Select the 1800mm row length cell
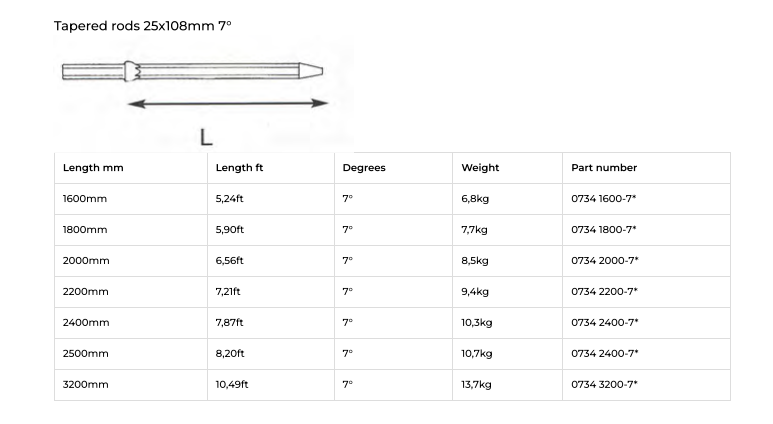 pos(131,230)
